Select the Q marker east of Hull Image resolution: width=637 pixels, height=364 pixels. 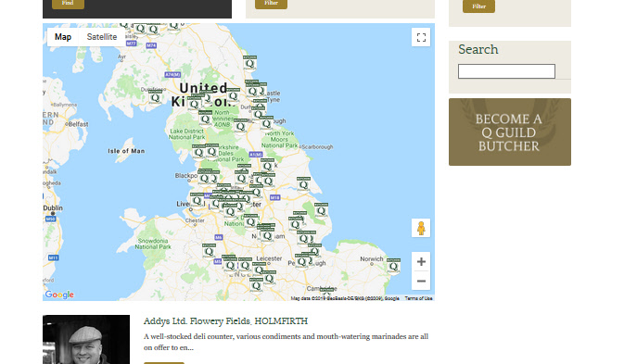tap(303, 184)
